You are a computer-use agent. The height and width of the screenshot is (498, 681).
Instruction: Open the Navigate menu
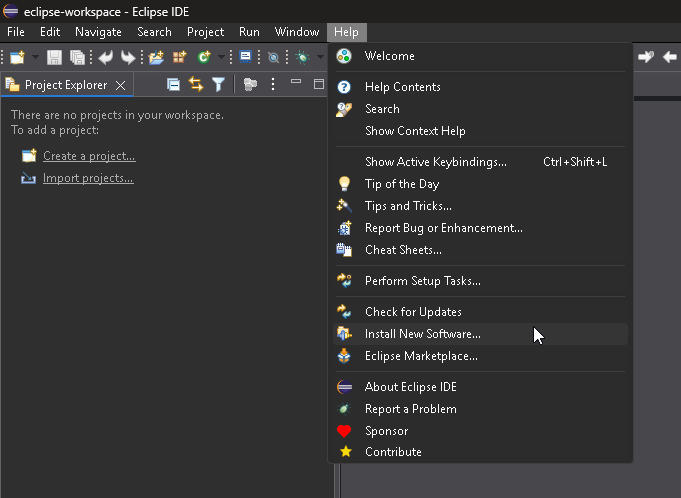click(98, 32)
